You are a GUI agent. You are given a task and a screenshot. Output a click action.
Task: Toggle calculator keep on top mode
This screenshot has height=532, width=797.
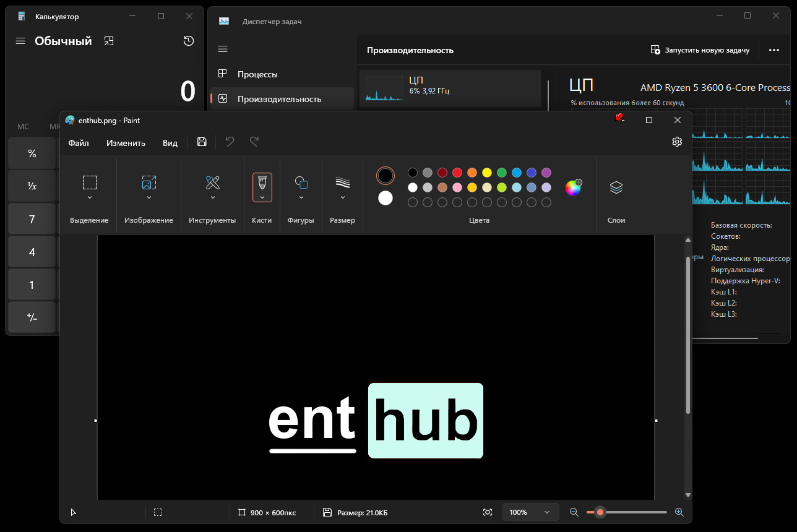109,41
